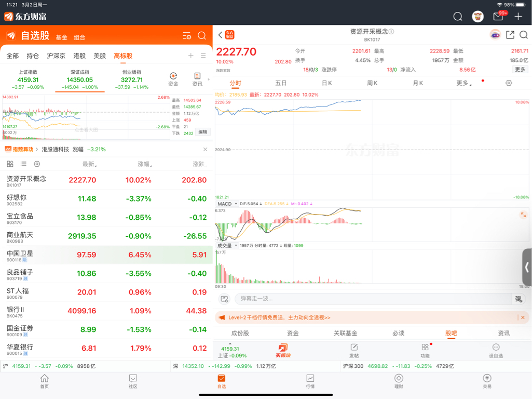Expand the 更多 chart period dropdown
532x399 pixels.
464,83
